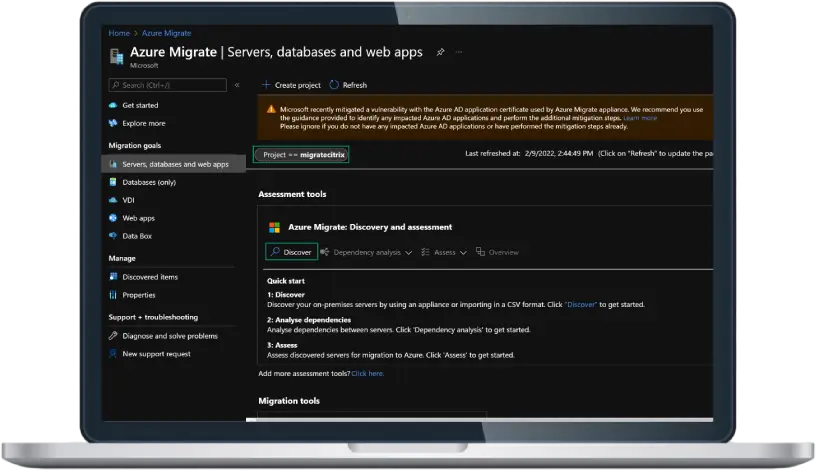This screenshot has width=816, height=470.
Task: Open Discovered items under Manage
Action: point(150,277)
